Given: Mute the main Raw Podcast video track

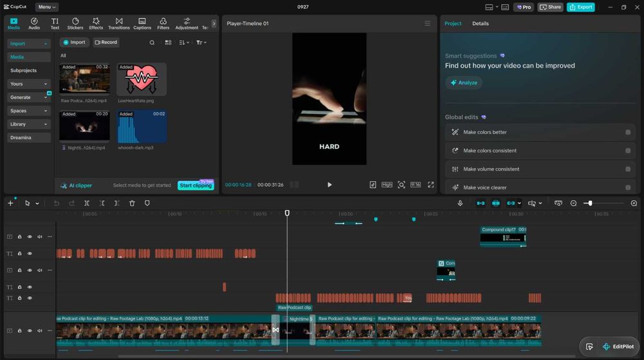Looking at the screenshot, I should click(40, 330).
